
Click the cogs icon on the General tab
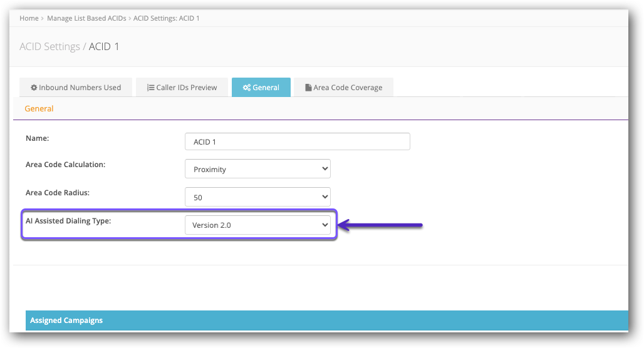(247, 88)
